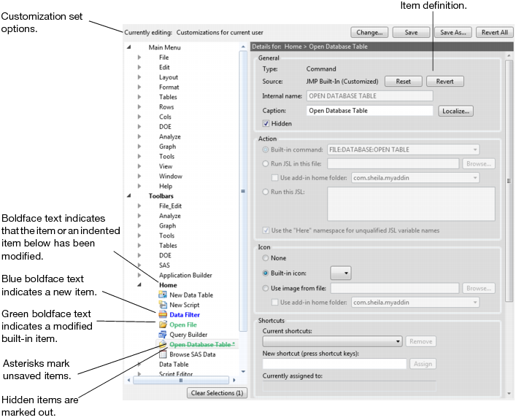Click into the Caption text field
Viewport: 516px width, 420px height.
click(369, 111)
